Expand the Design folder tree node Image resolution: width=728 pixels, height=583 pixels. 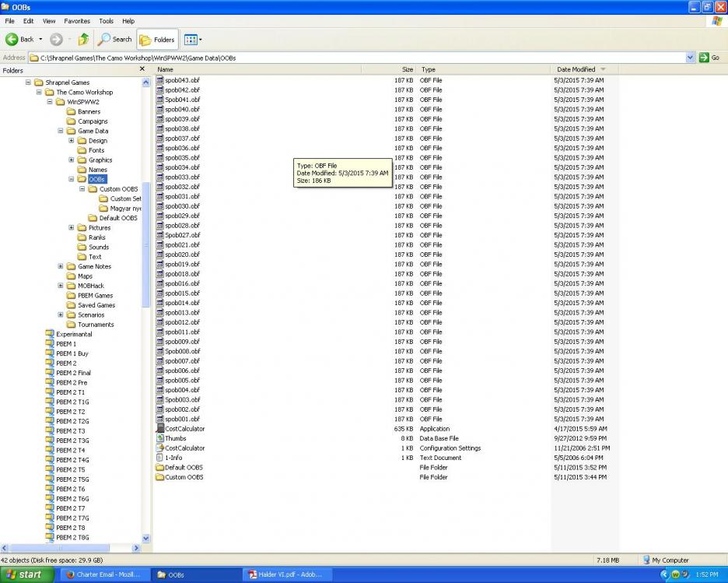coord(72,141)
